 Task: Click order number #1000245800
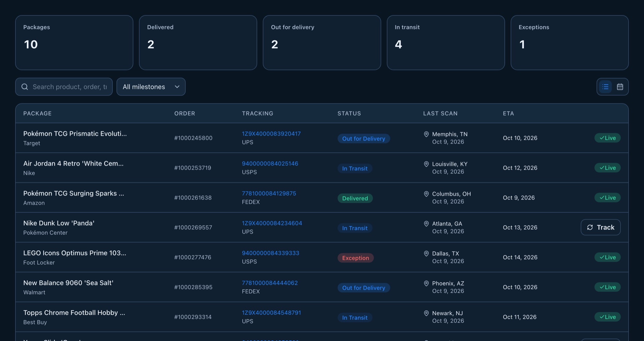point(193,138)
